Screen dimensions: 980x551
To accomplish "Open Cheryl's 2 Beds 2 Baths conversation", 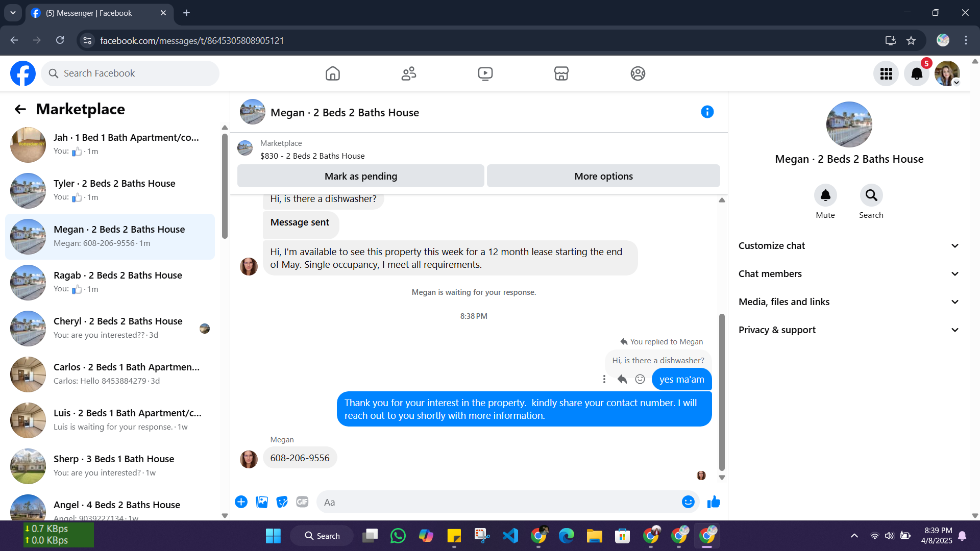I will coord(117,328).
